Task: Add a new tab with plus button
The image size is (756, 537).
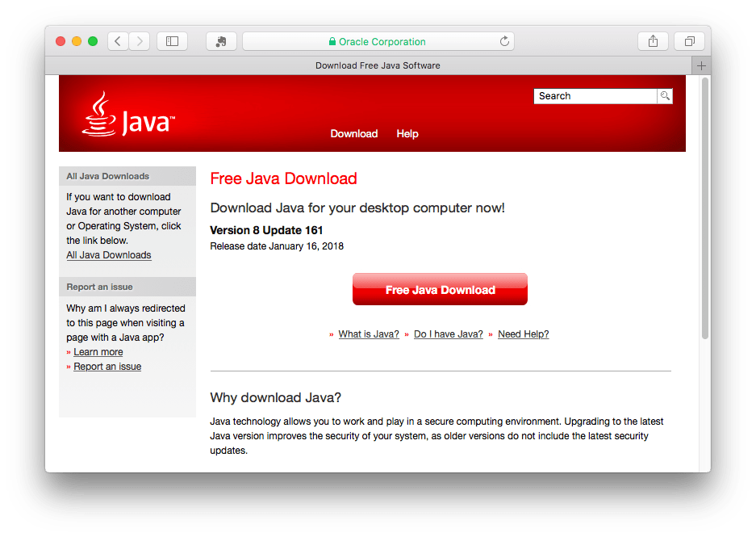Action: pyautogui.click(x=701, y=65)
